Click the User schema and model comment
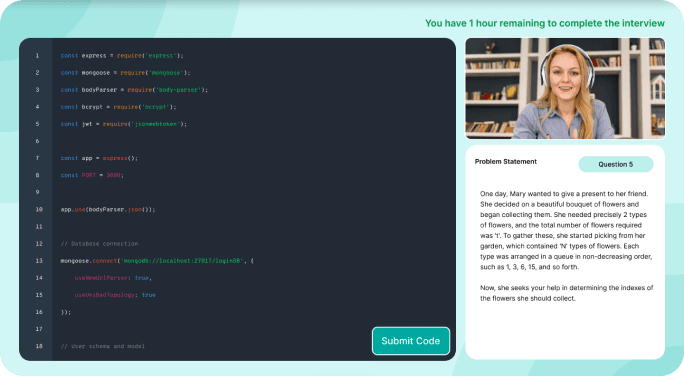Screen dimensions: 684x376 [103, 346]
